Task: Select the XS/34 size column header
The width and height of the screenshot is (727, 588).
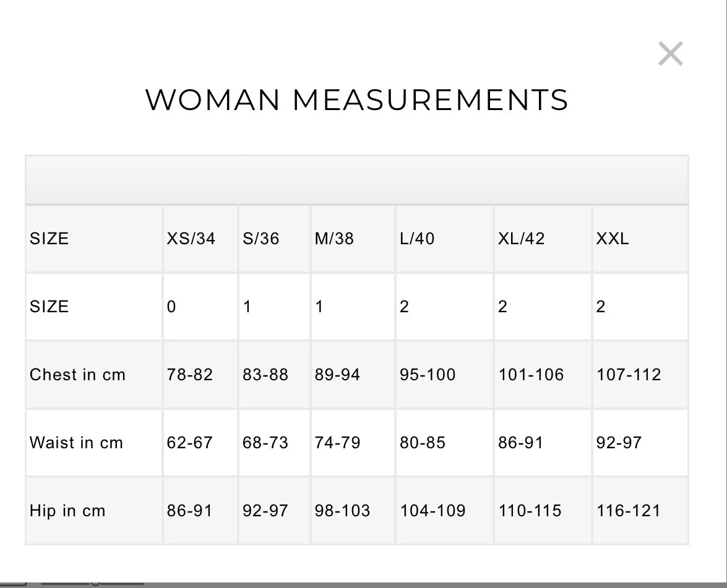Action: click(x=191, y=239)
